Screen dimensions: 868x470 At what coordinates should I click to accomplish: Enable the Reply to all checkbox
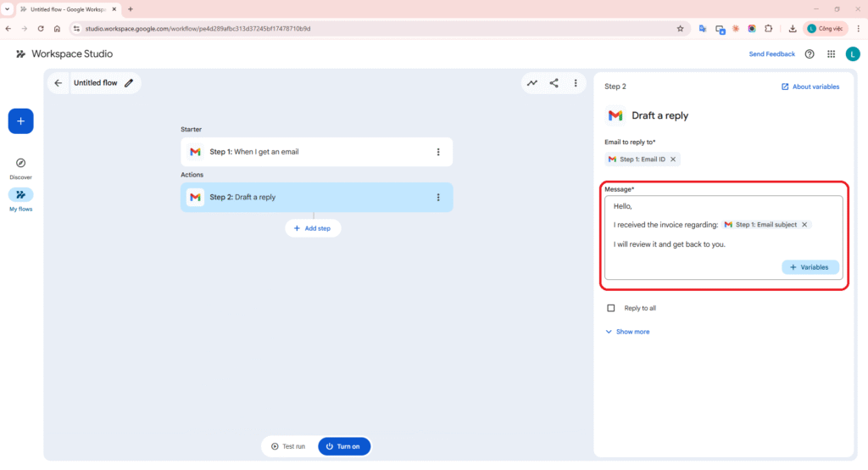[611, 308]
